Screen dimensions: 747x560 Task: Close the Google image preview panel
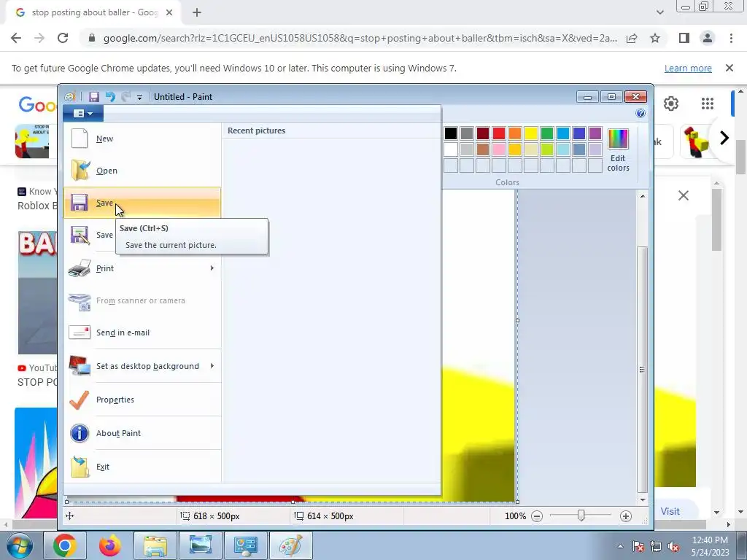pyautogui.click(x=683, y=195)
